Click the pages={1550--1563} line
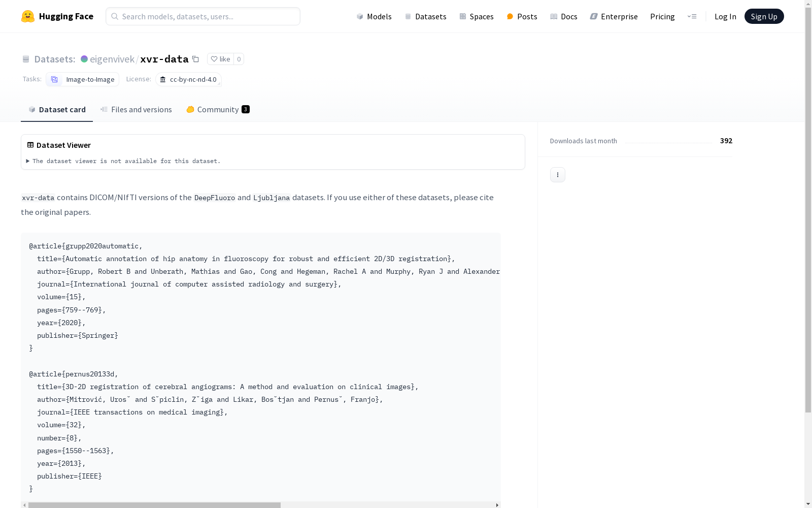The width and height of the screenshot is (812, 508). [76, 451]
